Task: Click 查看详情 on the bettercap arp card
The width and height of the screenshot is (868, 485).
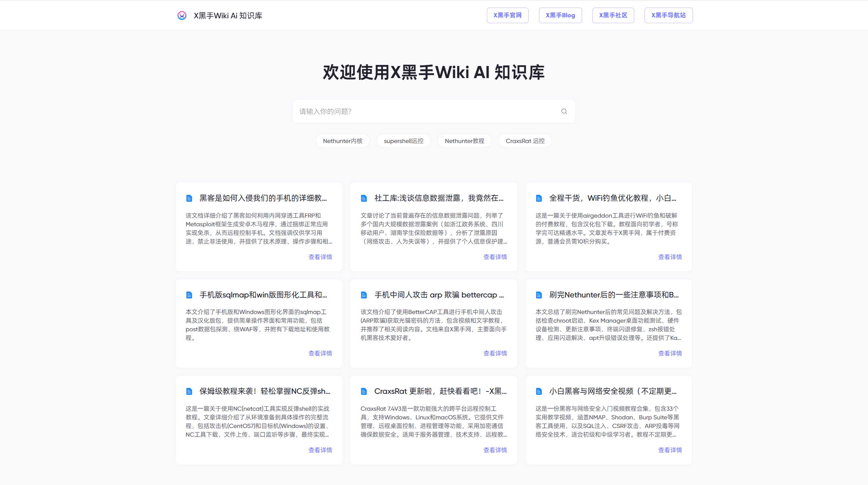Action: [495, 353]
